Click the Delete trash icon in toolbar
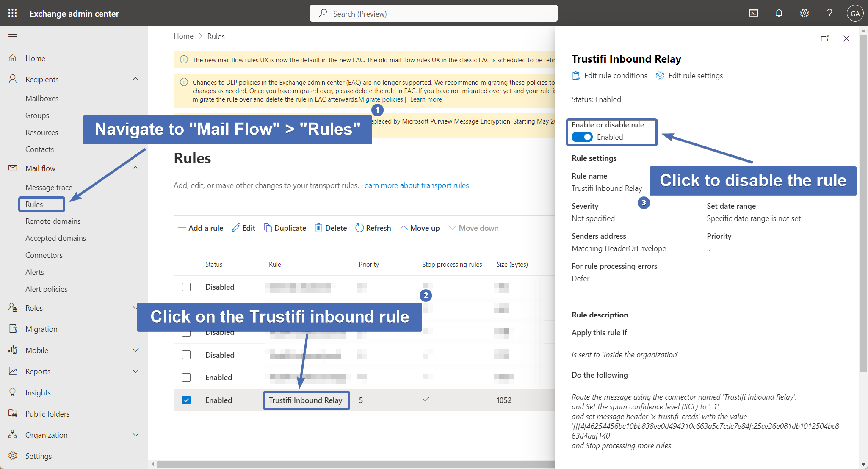Screen dimensions: 868x469 318,228
